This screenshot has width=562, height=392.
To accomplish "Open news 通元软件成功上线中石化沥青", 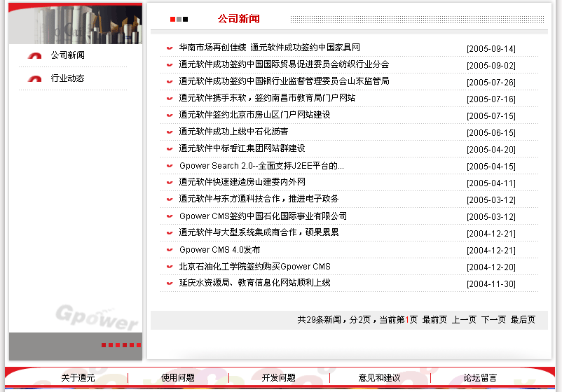I will [233, 132].
